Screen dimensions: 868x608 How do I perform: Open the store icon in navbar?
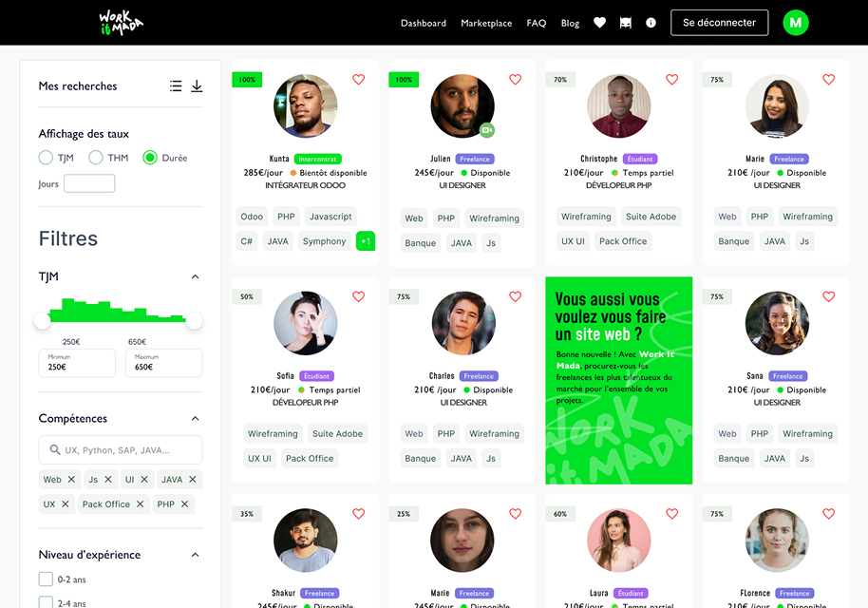[625, 23]
